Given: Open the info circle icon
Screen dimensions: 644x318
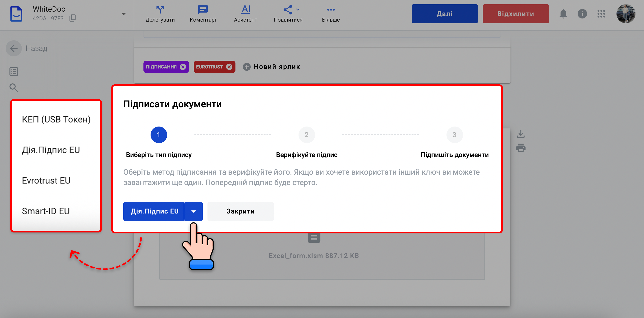Looking at the screenshot, I should click(582, 14).
